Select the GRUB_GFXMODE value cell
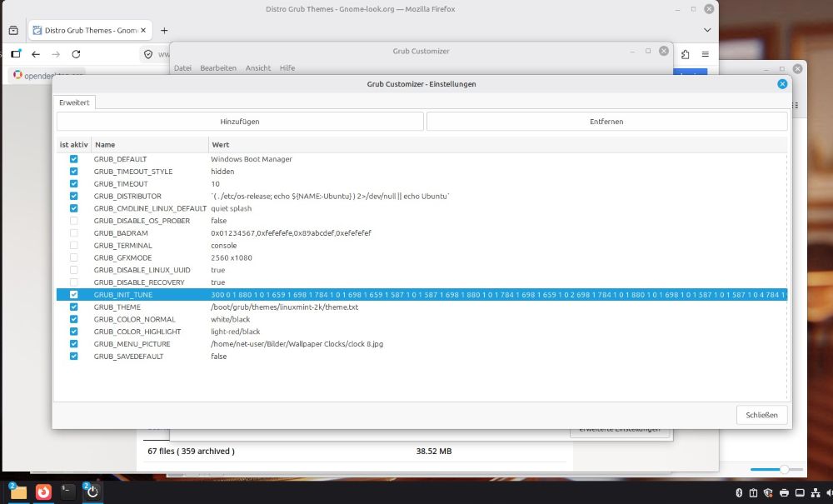Screen dimensions: 833x504 pyautogui.click(x=232, y=258)
